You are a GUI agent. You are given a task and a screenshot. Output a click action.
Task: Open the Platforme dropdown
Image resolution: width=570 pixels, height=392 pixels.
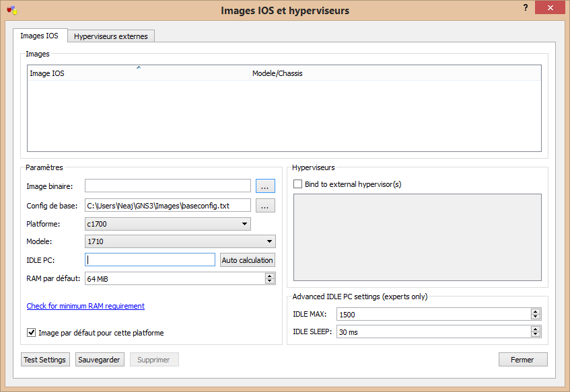pyautogui.click(x=168, y=224)
